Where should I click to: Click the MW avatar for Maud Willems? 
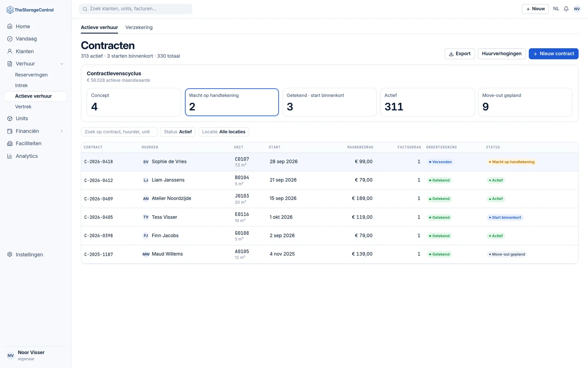click(x=146, y=254)
